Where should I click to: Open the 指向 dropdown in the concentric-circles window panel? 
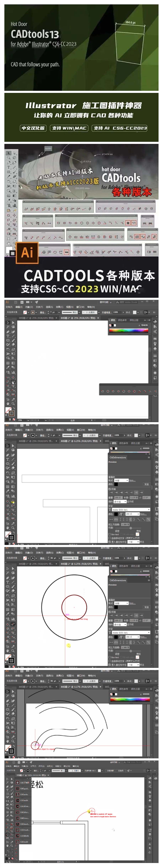tap(120, 624)
